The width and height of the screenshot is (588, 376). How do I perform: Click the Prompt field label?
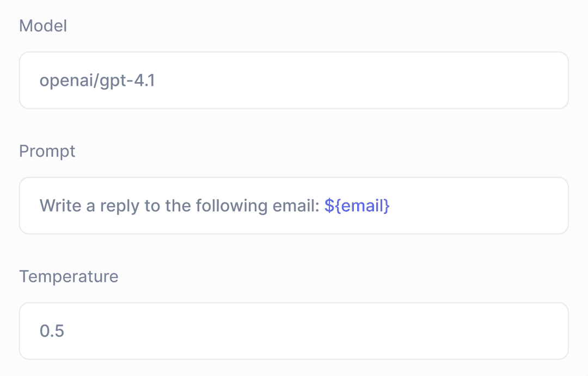pos(47,151)
